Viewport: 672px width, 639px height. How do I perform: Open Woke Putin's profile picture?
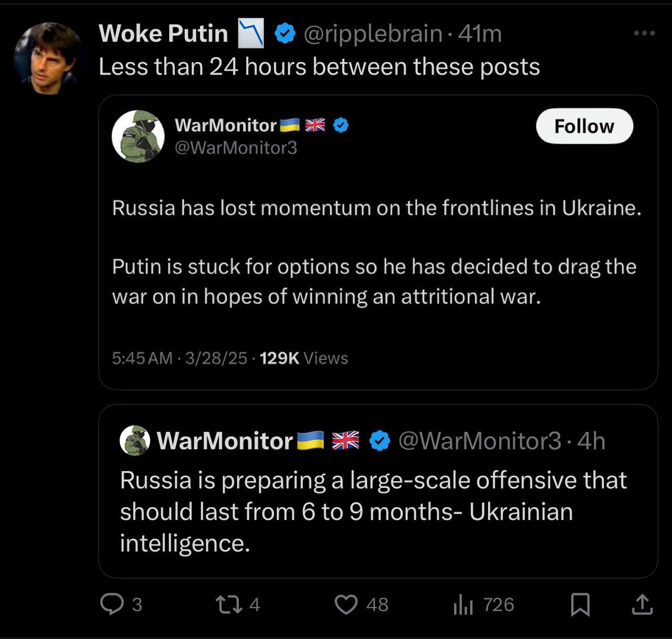click(x=48, y=58)
